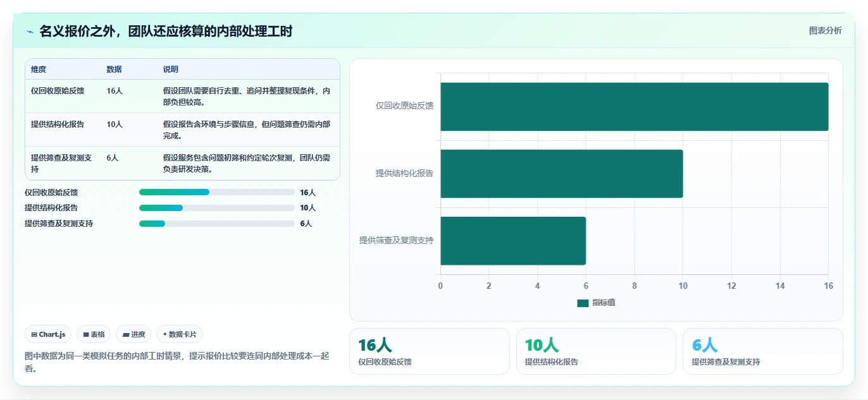Image resolution: width=868 pixels, height=400 pixels.
Task: Click the 16人 value beside the progress bar
Action: 307,192
